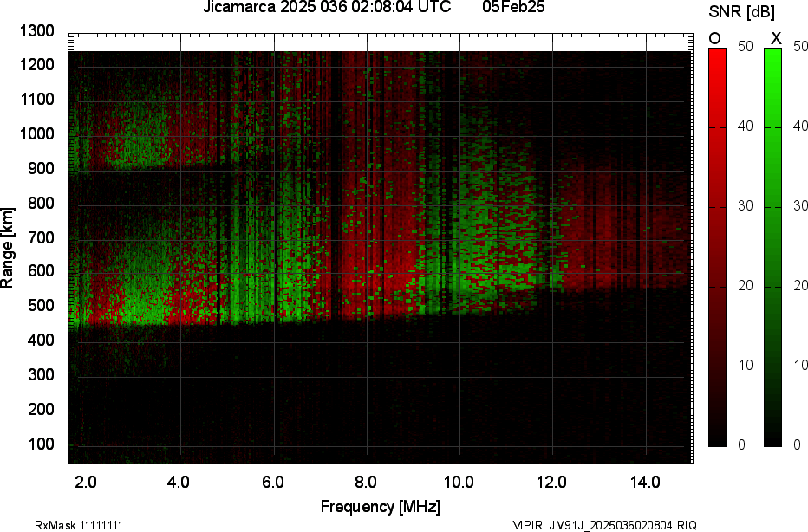
Task: Click the 200 range tick label
Action: pos(41,410)
